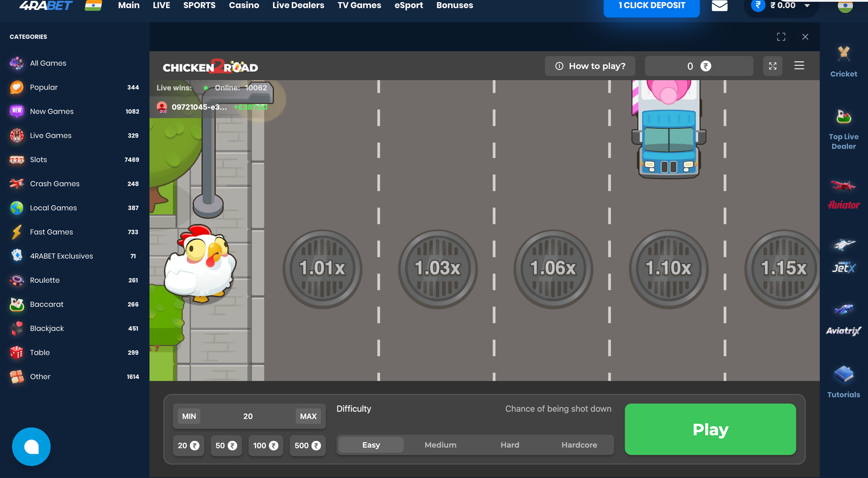
Task: Launch the Aviatrix game shortcut
Action: (844, 320)
